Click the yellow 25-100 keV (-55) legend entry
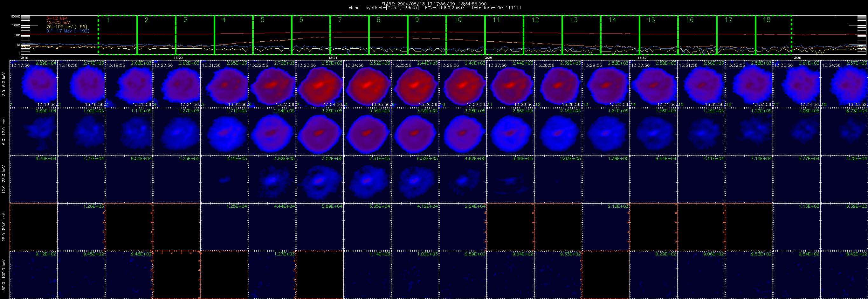Viewport: 868px width, 299px height. click(x=67, y=27)
